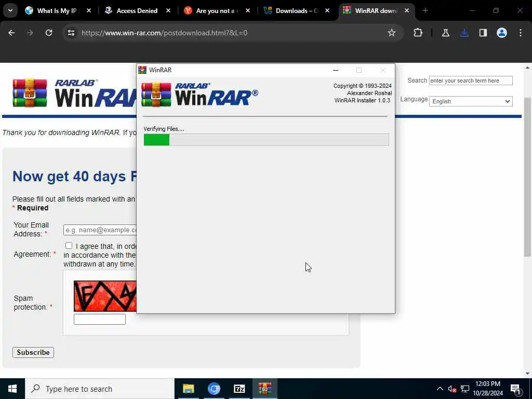532x399 pixels.
Task: Open the notification center icon
Action: 515,389
